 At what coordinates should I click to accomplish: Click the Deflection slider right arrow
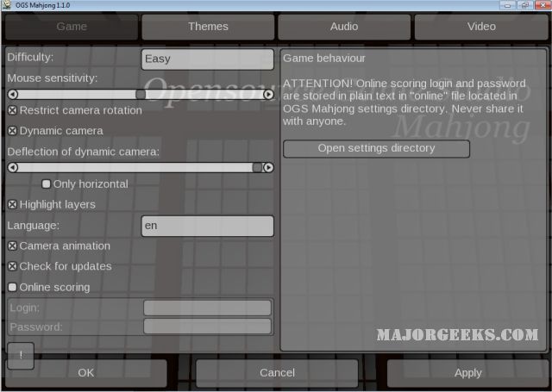click(x=268, y=167)
